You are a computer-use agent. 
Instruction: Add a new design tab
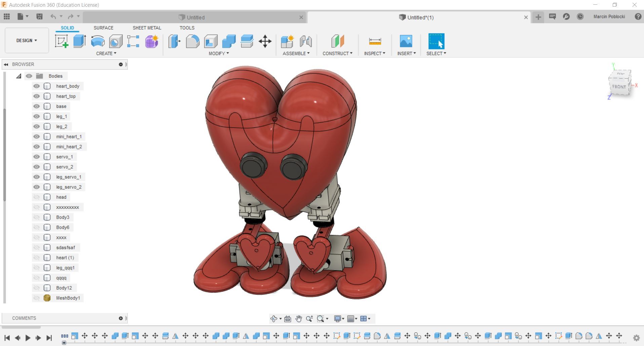click(x=538, y=17)
